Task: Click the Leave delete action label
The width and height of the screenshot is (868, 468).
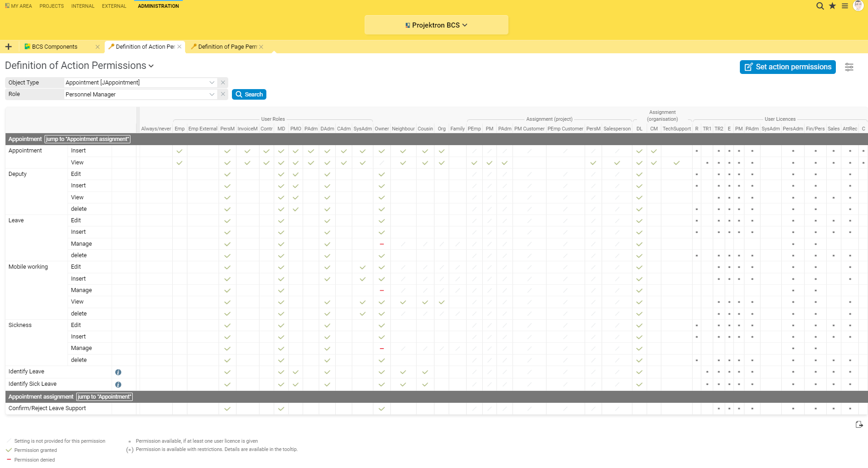Action: click(79, 255)
